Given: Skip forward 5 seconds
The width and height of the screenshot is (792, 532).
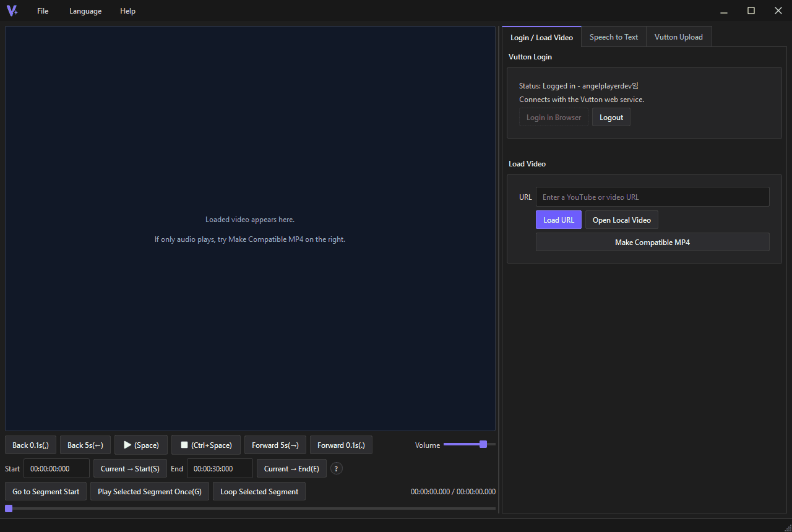Looking at the screenshot, I should click(275, 445).
